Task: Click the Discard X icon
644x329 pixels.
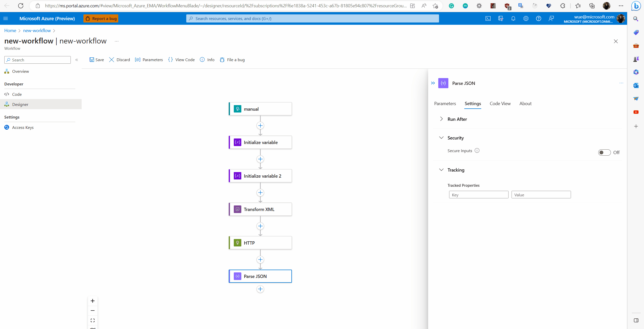Action: point(111,60)
